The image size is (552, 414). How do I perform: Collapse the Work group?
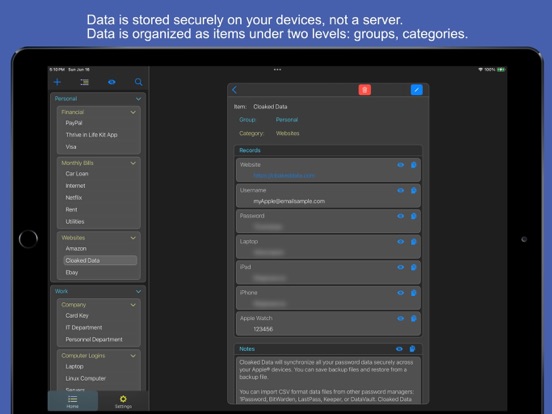pyautogui.click(x=138, y=291)
